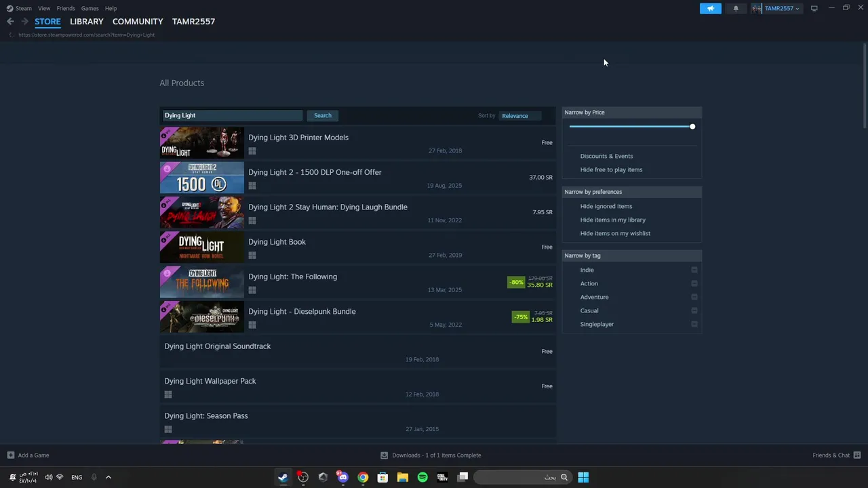The height and width of the screenshot is (488, 868).
Task: Click the page vertical scrollbar
Action: tap(865, 85)
